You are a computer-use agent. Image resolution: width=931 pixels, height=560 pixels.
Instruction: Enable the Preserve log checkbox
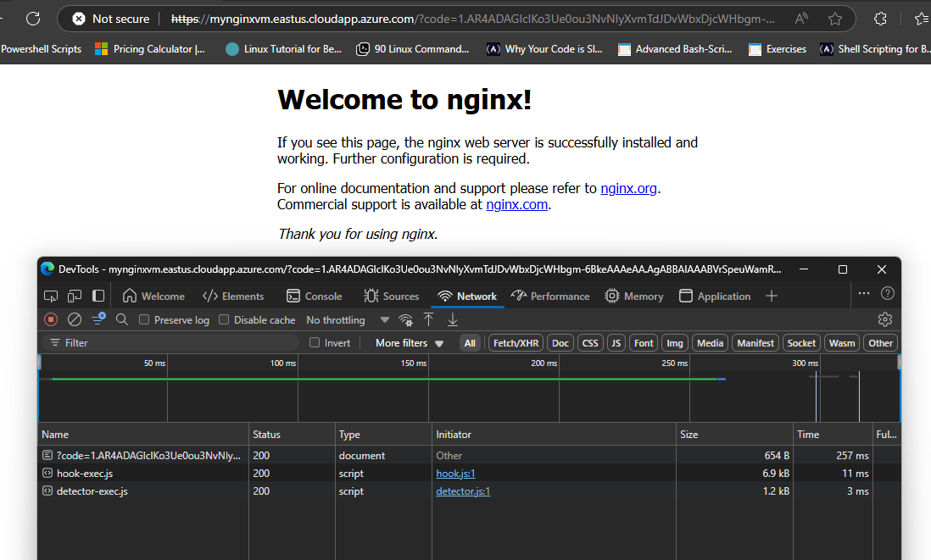(143, 319)
